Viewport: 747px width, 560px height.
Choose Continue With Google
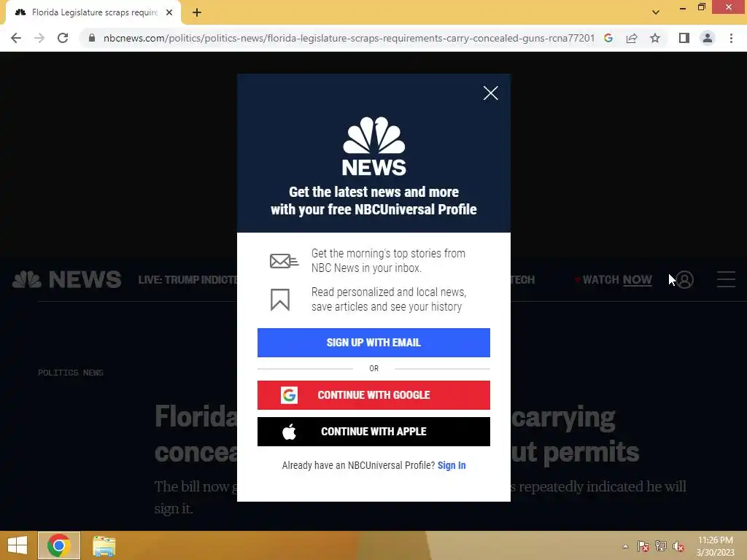(x=373, y=394)
